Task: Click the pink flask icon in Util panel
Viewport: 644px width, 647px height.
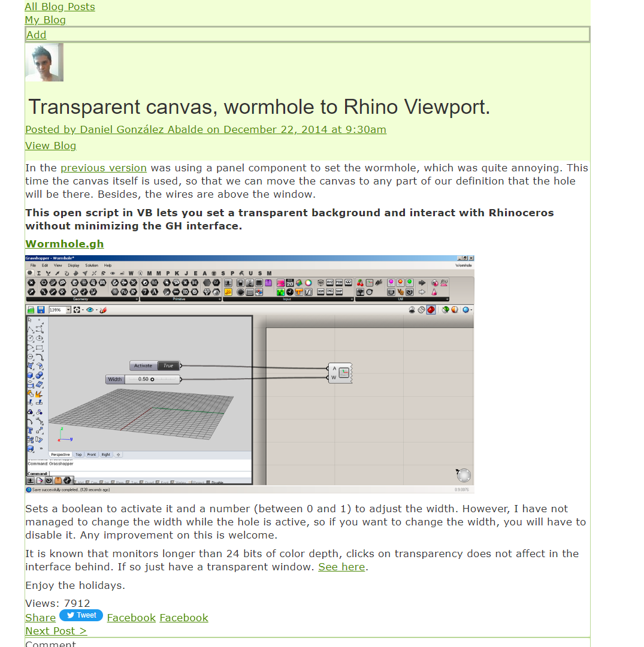Action: (x=434, y=292)
